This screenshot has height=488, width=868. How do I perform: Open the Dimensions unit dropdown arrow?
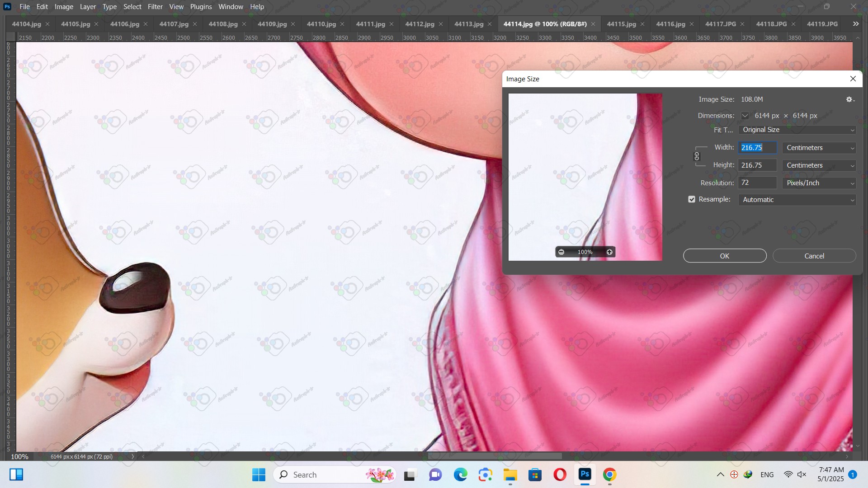tap(745, 116)
